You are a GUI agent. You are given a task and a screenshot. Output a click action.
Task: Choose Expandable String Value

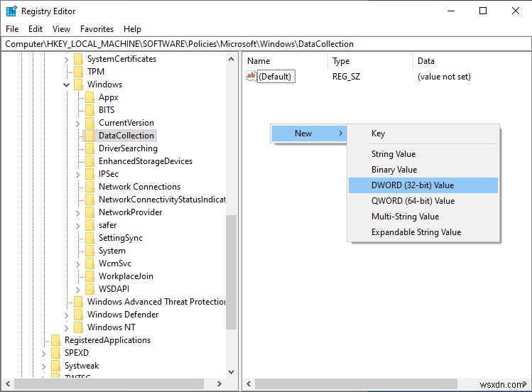pos(423,232)
